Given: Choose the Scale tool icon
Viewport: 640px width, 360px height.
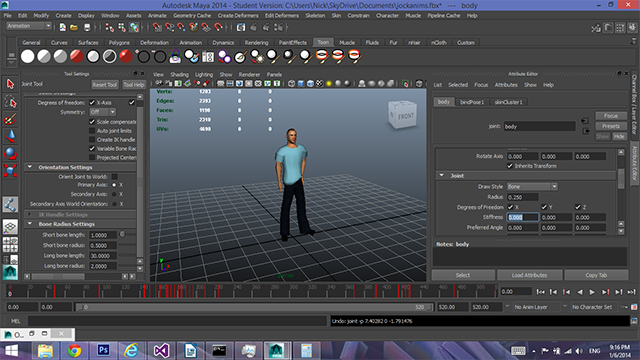Looking at the screenshot, I should coord(10,171).
